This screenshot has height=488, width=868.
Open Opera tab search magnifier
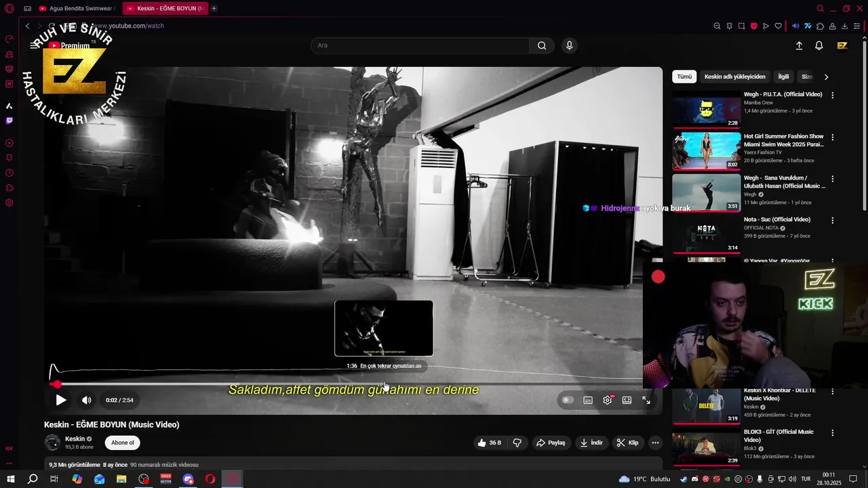point(820,8)
